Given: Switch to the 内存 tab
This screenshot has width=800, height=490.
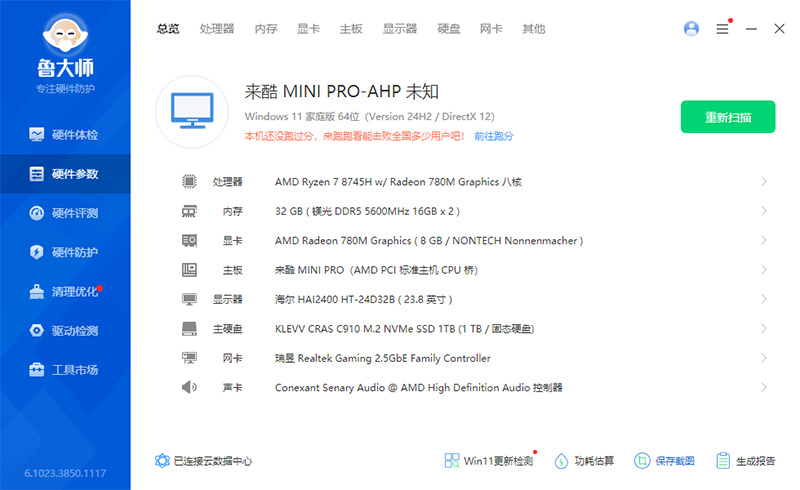Looking at the screenshot, I should coord(266,29).
